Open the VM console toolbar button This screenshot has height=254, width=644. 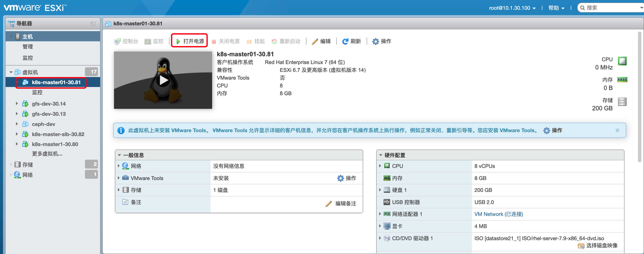[x=126, y=41]
